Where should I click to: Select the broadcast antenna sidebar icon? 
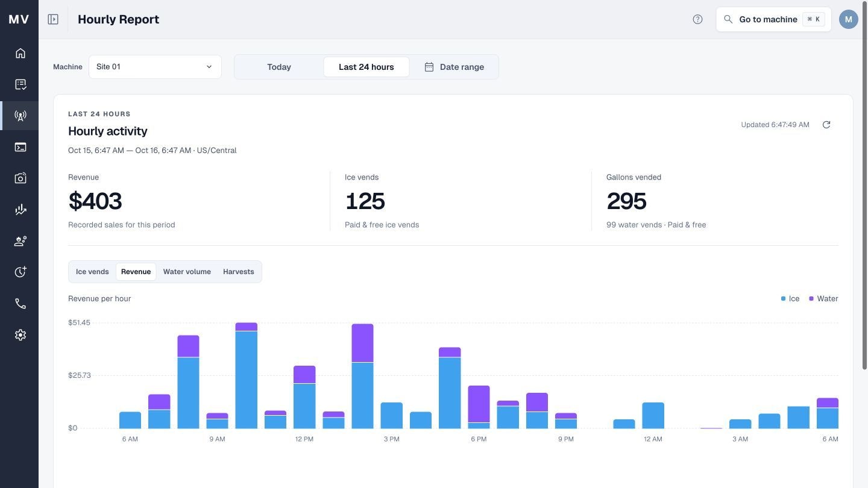(20, 116)
